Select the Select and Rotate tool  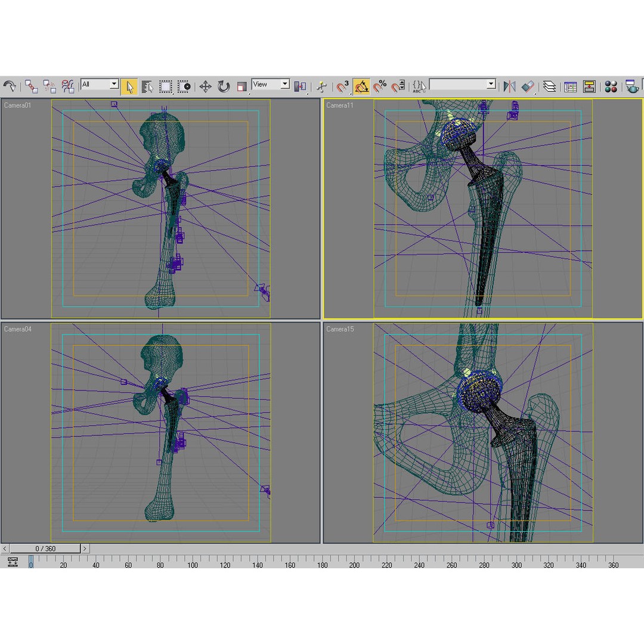pyautogui.click(x=224, y=86)
